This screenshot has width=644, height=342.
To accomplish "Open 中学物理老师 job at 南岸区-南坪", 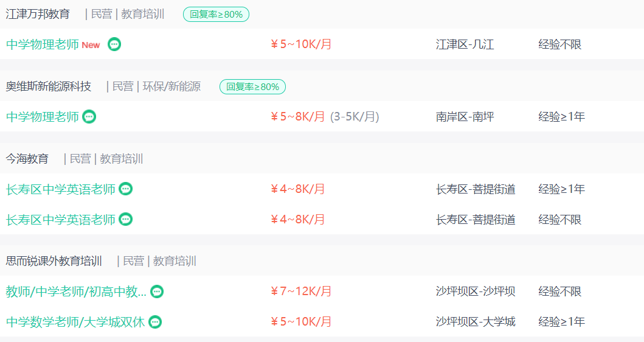I will click(x=43, y=117).
